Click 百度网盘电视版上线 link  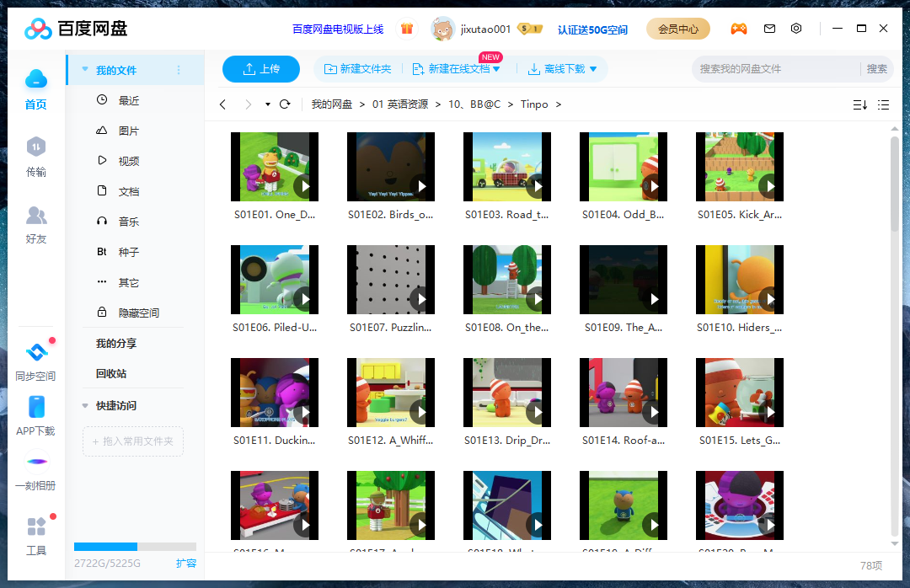click(x=338, y=29)
